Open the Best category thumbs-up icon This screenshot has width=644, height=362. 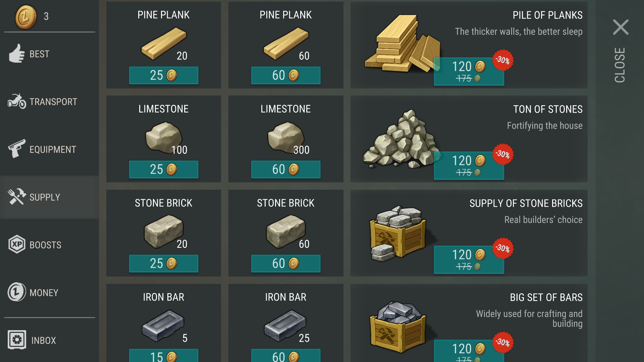[x=16, y=54]
